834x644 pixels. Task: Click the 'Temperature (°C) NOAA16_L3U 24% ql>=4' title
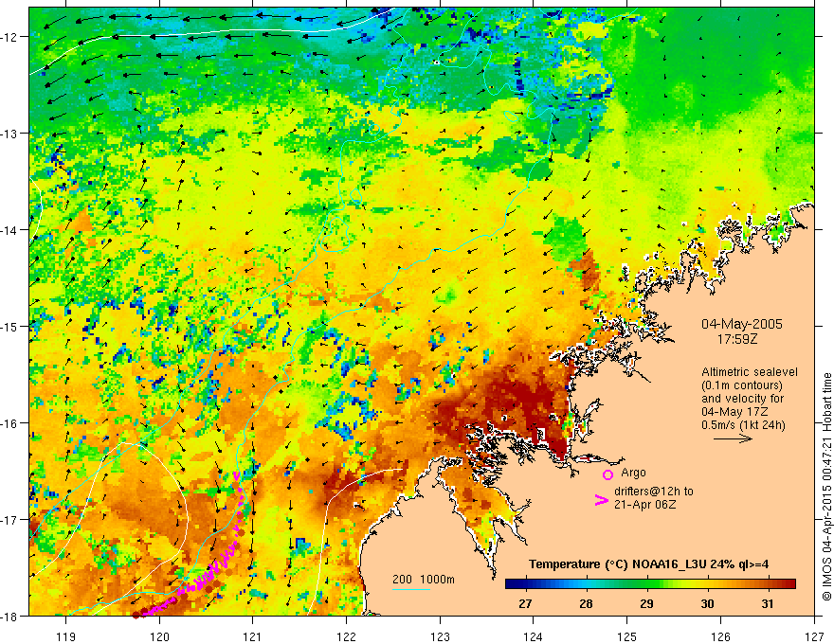point(648,564)
